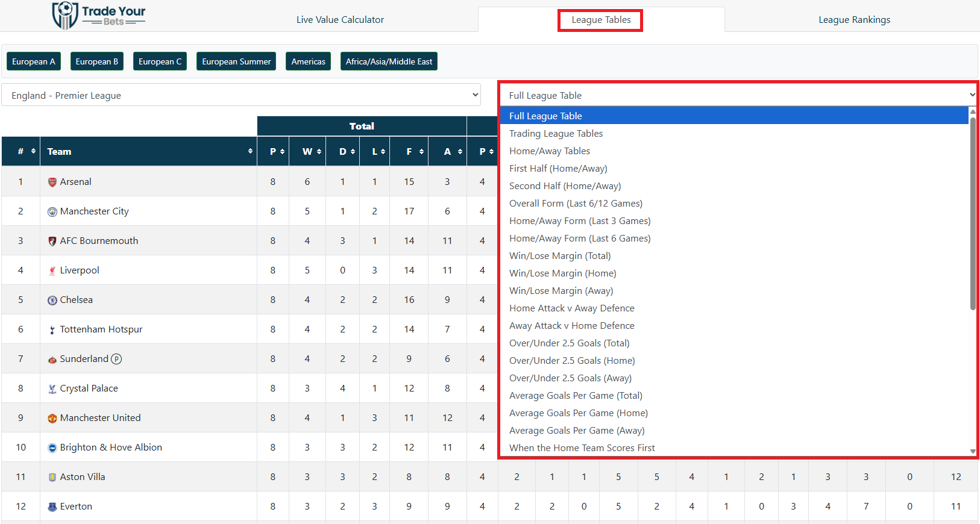Click the Manchester United crest icon
The width and height of the screenshot is (980, 524).
click(52, 419)
